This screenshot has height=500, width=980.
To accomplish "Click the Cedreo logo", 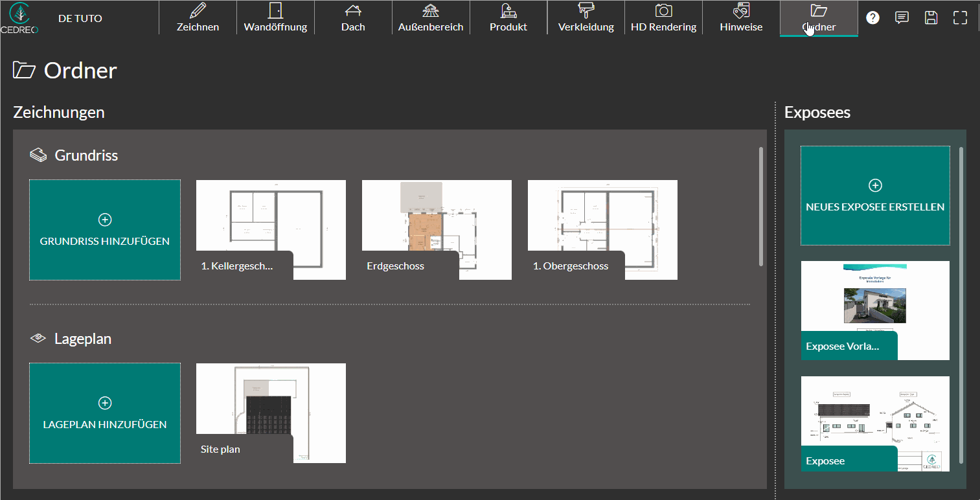I will point(19,18).
